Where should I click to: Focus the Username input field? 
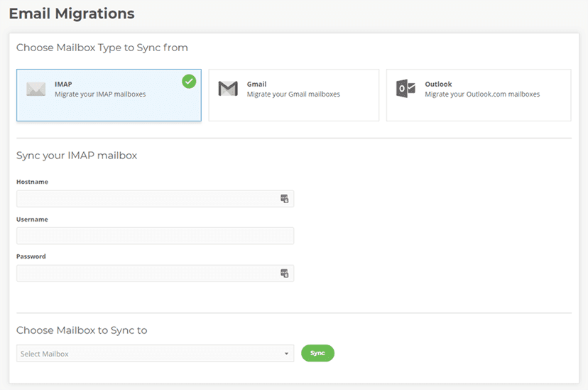156,236
